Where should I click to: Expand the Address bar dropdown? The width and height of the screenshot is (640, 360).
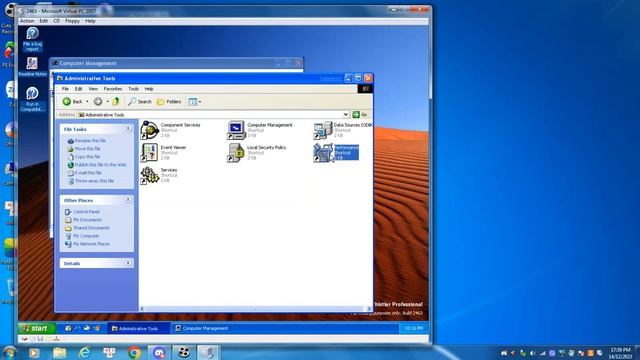pos(346,115)
